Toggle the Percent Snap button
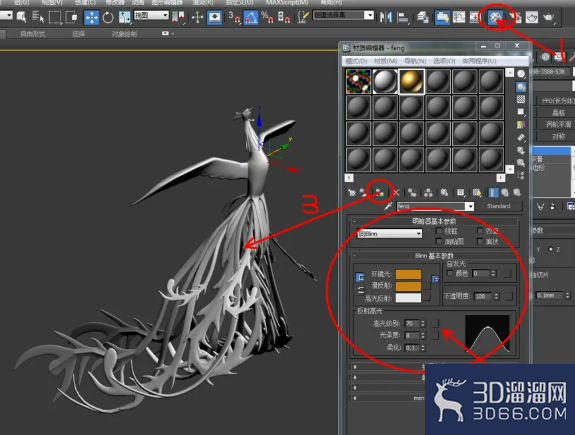575x435 pixels. 267,17
